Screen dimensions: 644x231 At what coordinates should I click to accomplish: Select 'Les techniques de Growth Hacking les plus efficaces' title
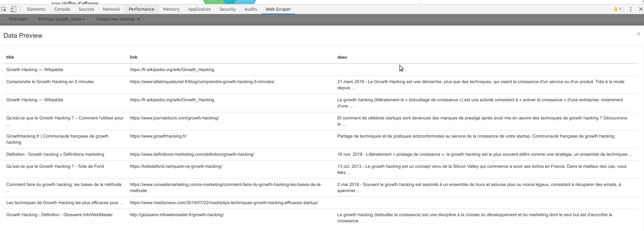coord(65,203)
